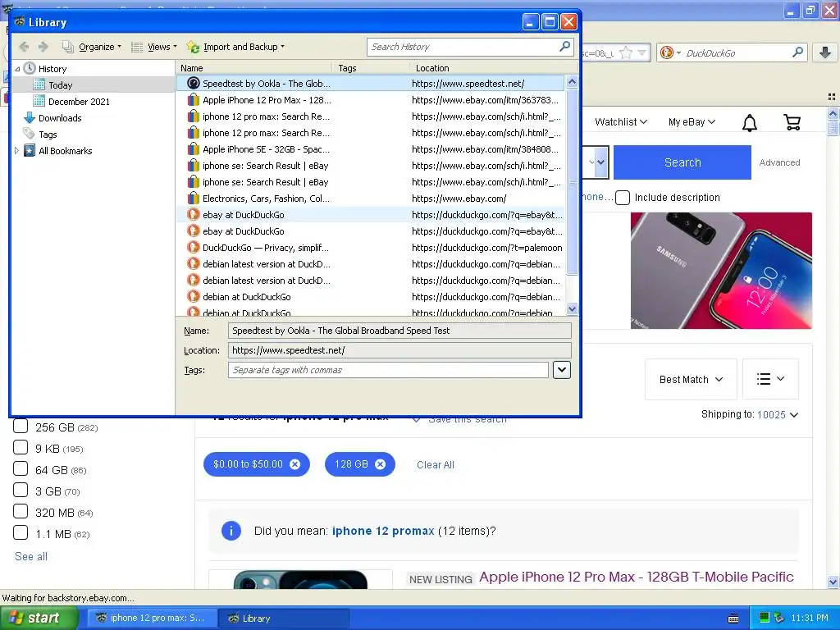This screenshot has height=630, width=840.
Task: Click the Tags input field
Action: [388, 370]
